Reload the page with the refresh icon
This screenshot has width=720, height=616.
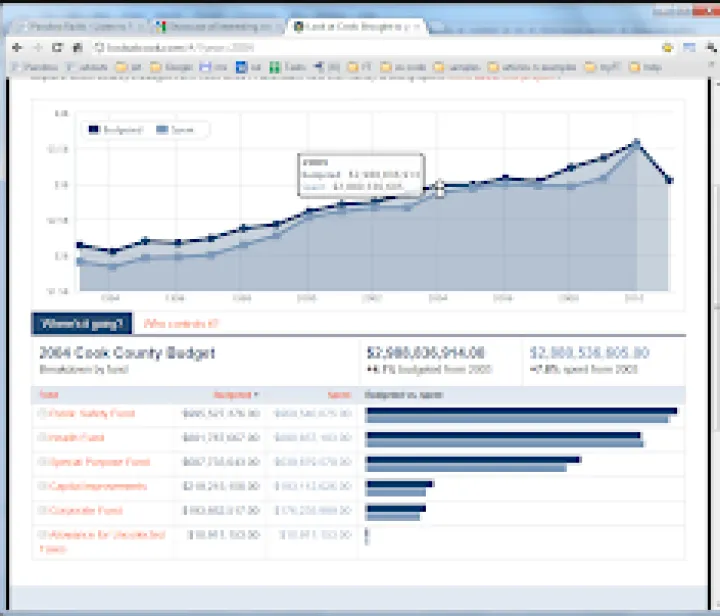(x=59, y=47)
